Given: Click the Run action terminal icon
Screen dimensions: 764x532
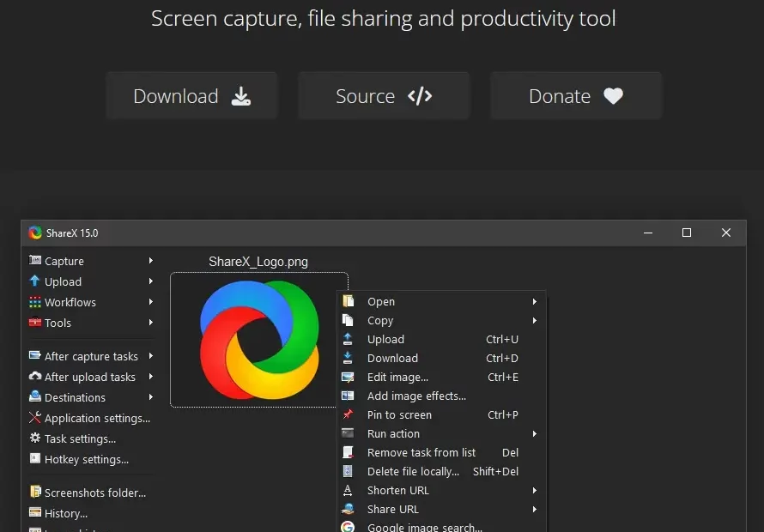Looking at the screenshot, I should (348, 433).
